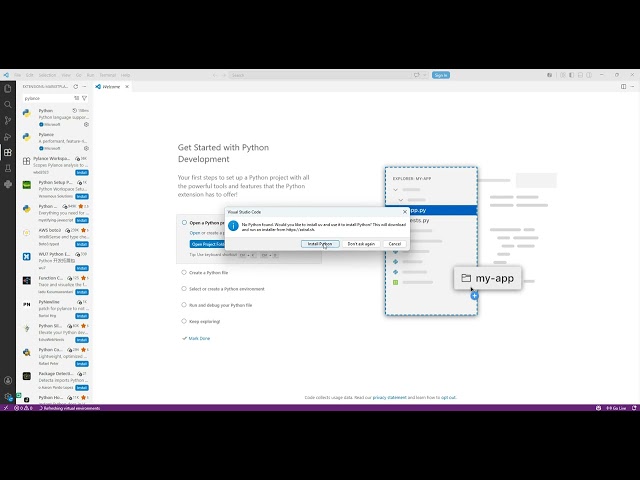640x480 pixels.
Task: Open the Explorer view in the activity bar
Action: coord(8,89)
